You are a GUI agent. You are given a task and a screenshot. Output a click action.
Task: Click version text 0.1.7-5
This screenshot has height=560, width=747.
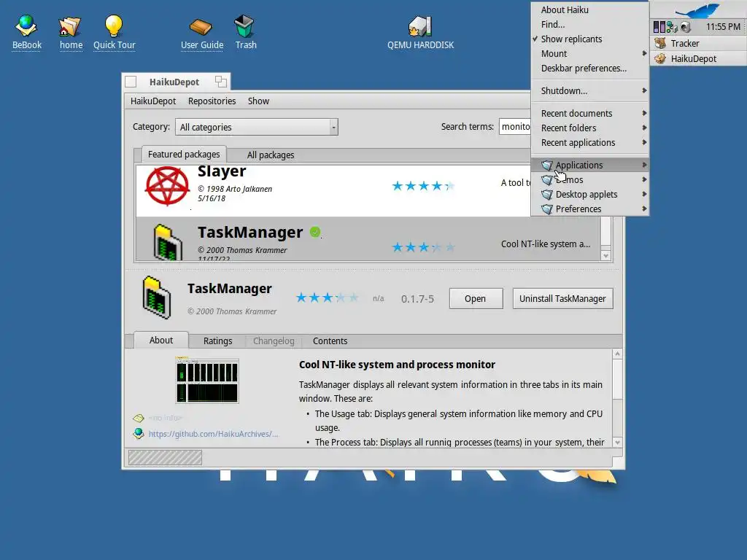[417, 299]
